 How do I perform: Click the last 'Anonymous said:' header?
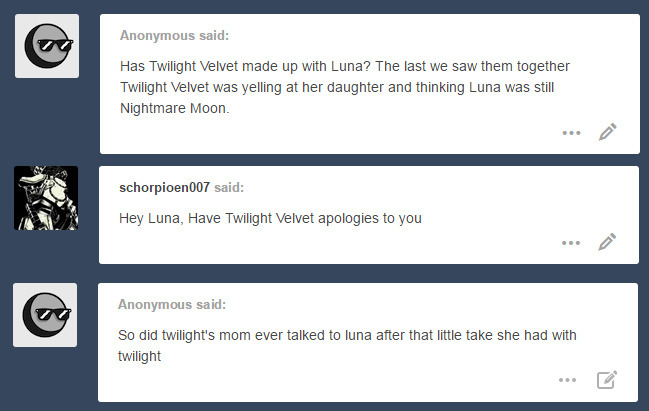[x=172, y=305]
